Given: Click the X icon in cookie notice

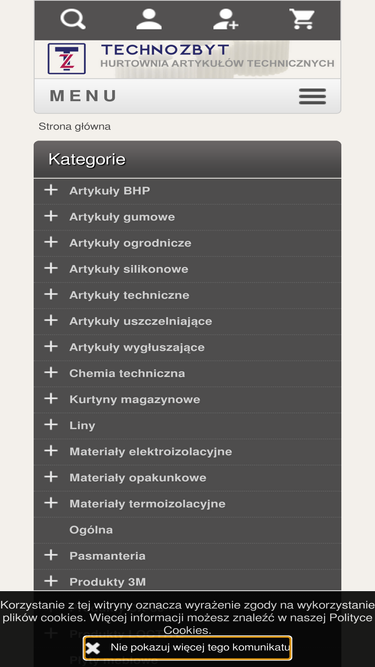Looking at the screenshot, I should [x=93, y=648].
